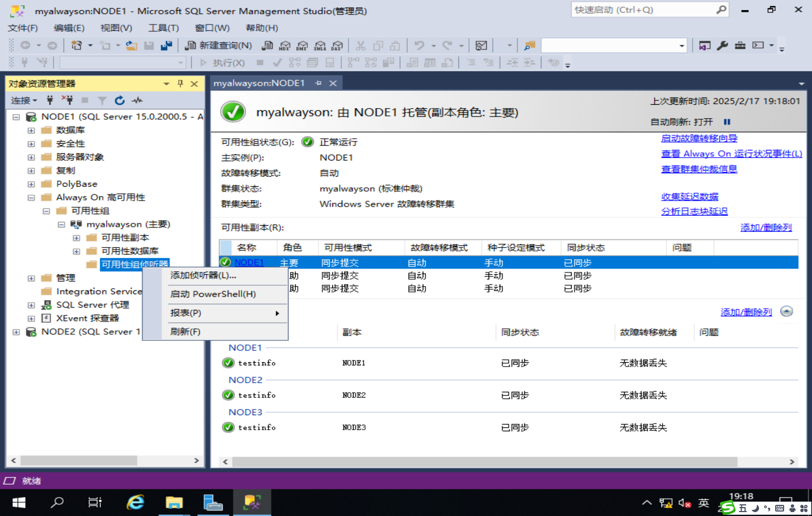The height and width of the screenshot is (516, 812).
Task: Start an MDX query from the toolbar
Action: (x=285, y=46)
